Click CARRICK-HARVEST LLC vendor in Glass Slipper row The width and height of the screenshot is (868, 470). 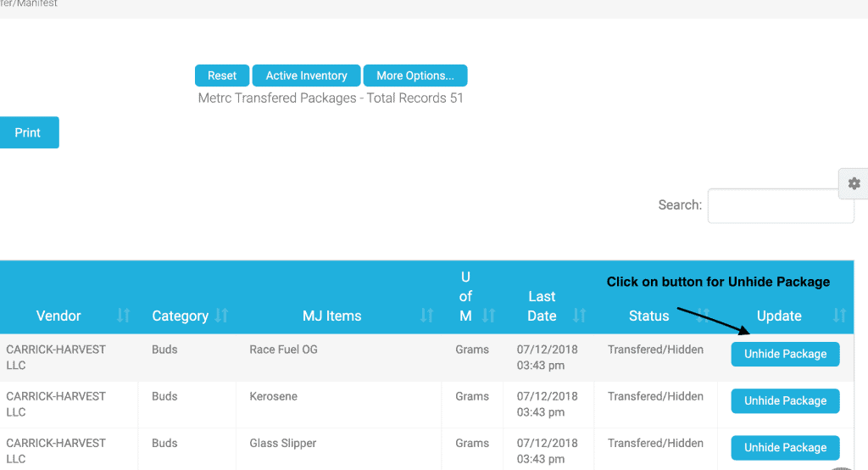pyautogui.click(x=56, y=451)
